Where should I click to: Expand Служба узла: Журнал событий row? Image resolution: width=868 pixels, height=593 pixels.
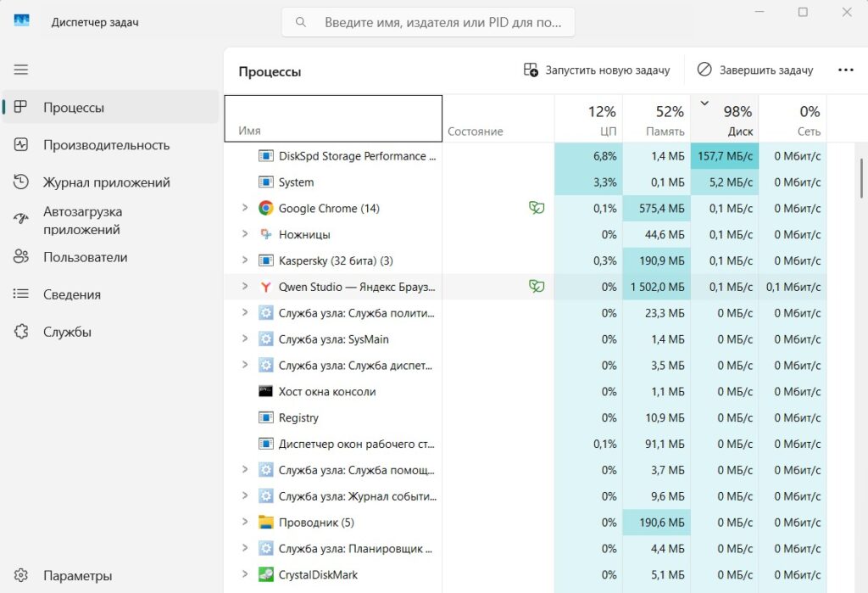(x=245, y=495)
